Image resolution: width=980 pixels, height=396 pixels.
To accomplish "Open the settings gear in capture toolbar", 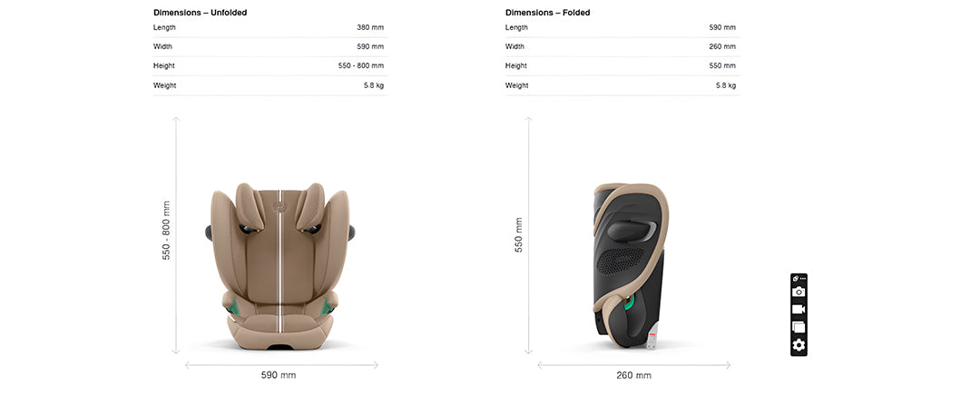I will pyautogui.click(x=799, y=345).
